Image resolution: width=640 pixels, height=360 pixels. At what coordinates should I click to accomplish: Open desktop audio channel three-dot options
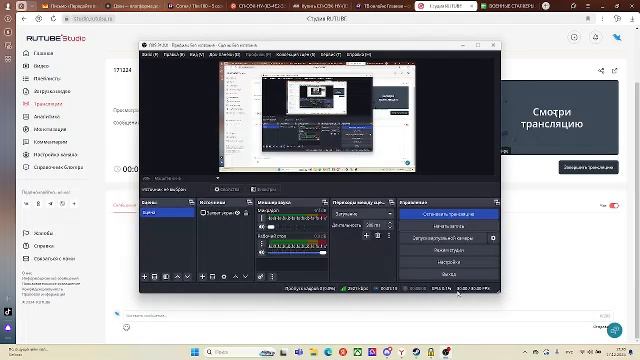262,244
